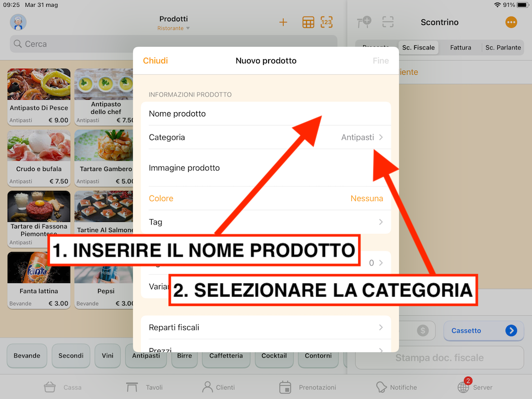The image size is (532, 399).
Task: Select the Caffetteria category filter
Action: coord(226,356)
